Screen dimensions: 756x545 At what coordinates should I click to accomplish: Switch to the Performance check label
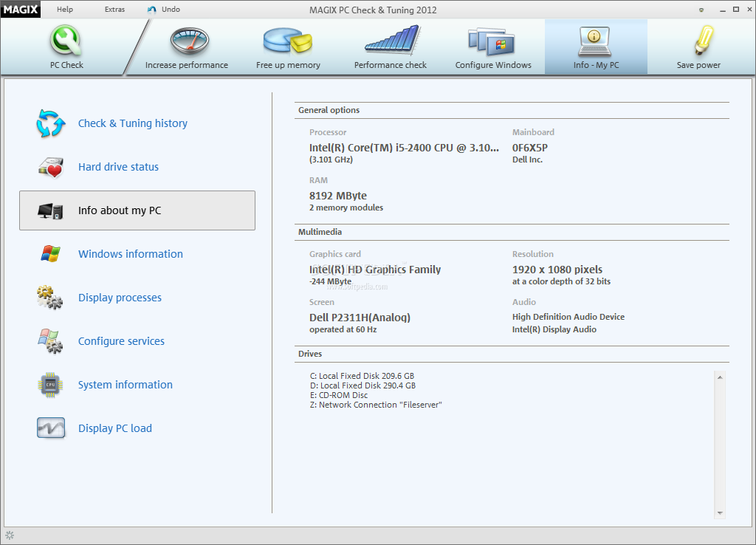(x=390, y=65)
